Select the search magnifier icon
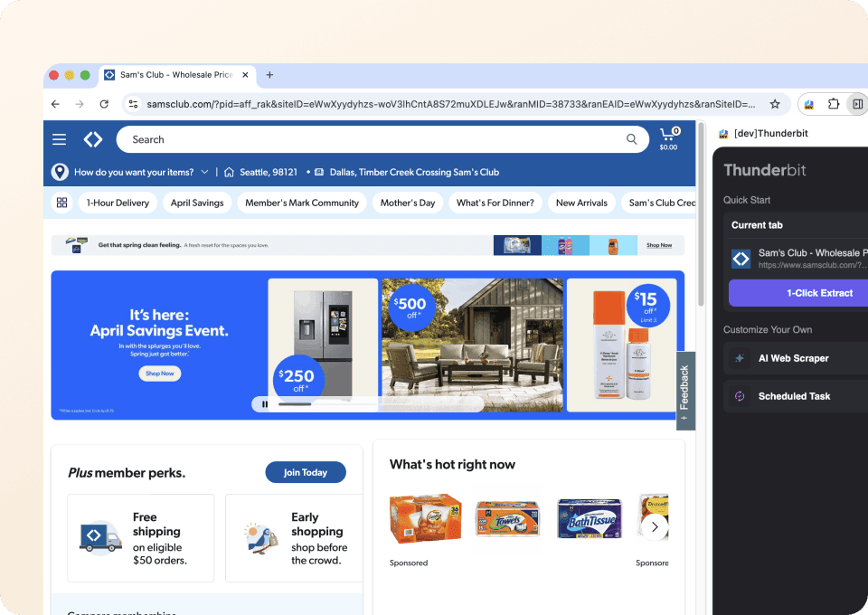868x615 pixels. click(x=631, y=139)
